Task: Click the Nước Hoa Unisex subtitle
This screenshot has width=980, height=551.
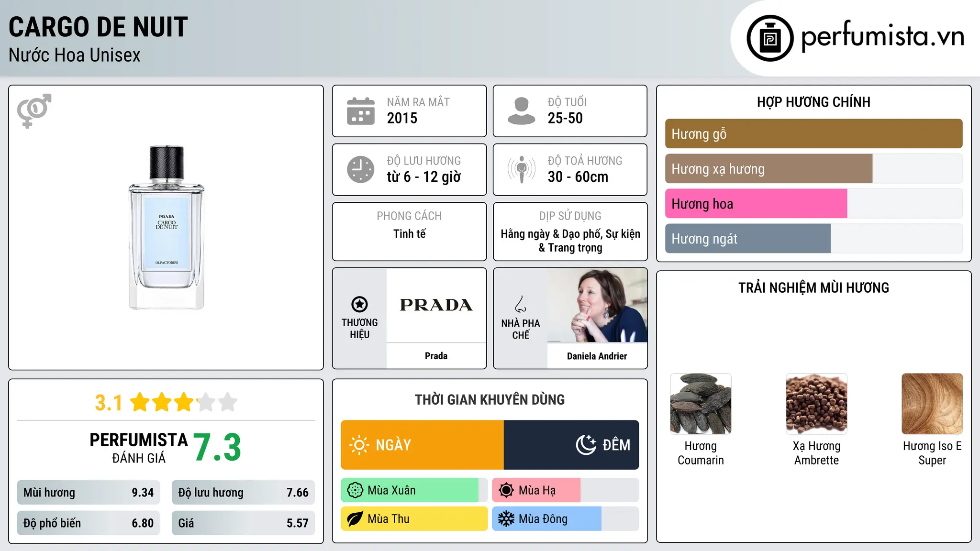Action: pos(75,55)
